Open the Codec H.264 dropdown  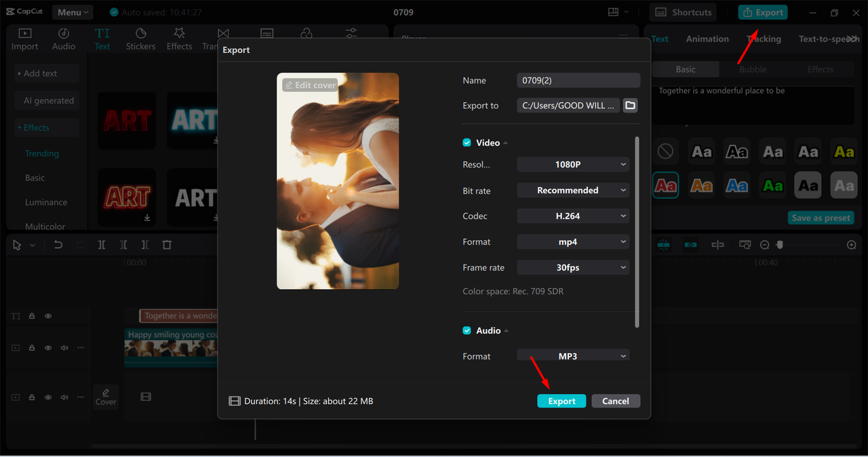coord(573,216)
